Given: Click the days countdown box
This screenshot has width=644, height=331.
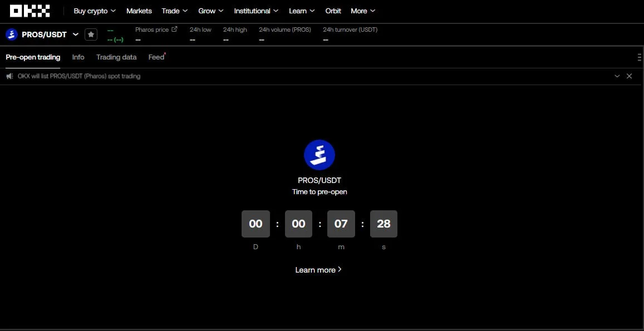Looking at the screenshot, I should click(x=255, y=224).
